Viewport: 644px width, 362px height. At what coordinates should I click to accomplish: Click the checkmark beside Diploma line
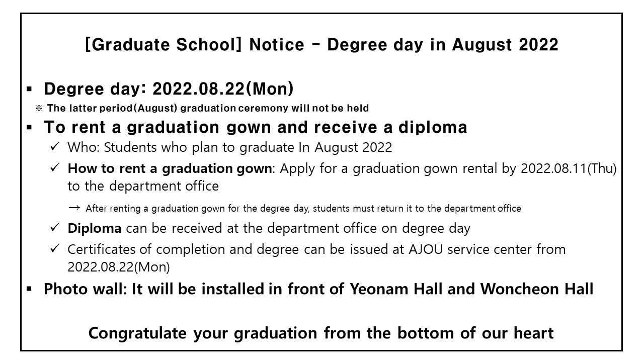(55, 228)
